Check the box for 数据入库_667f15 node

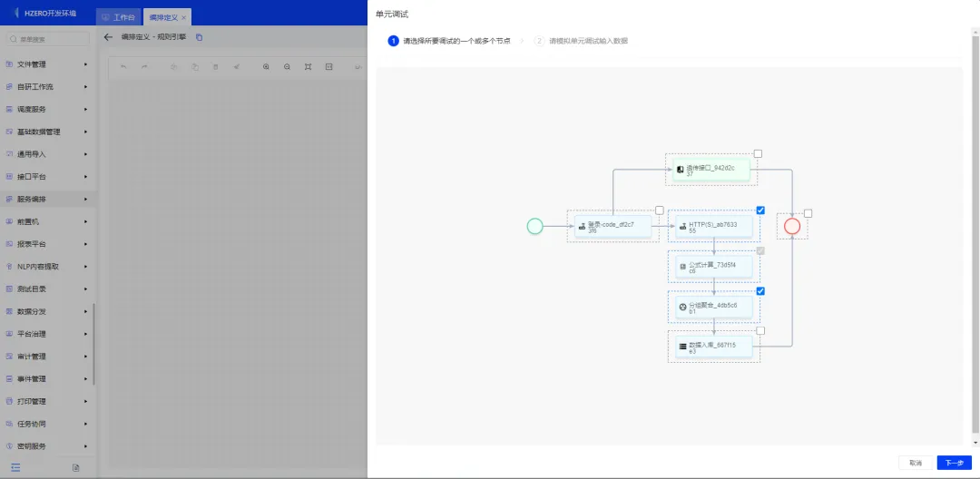(760, 331)
